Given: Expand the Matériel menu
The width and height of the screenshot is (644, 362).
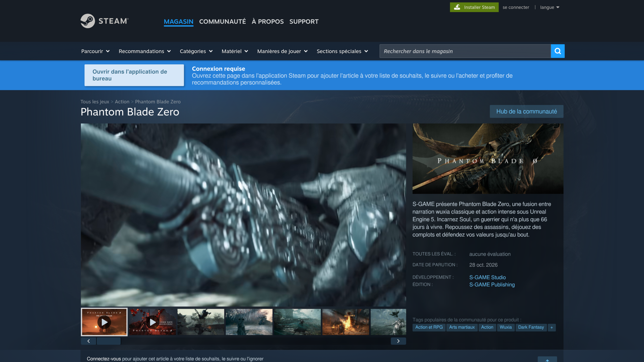Looking at the screenshot, I should click(x=235, y=51).
